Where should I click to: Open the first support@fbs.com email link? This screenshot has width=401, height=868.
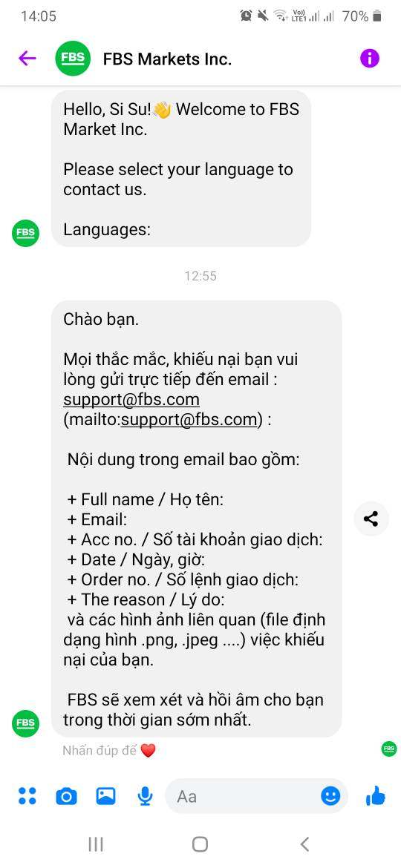coord(131,399)
